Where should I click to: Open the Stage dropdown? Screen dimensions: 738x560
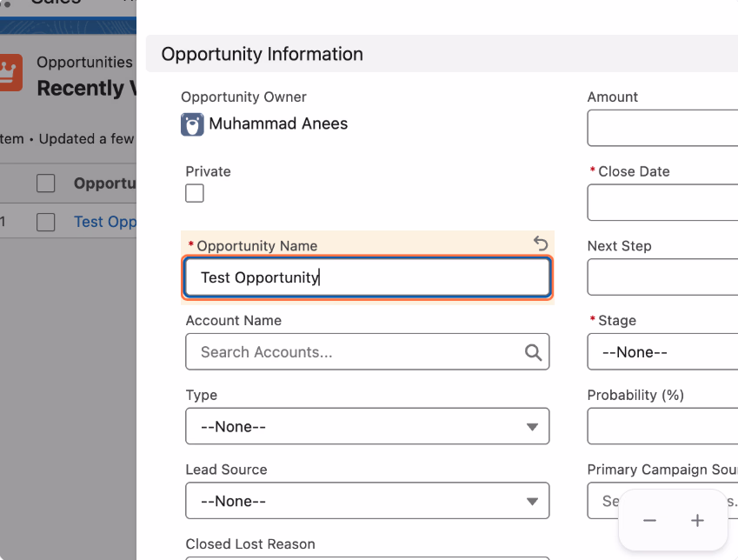point(662,352)
